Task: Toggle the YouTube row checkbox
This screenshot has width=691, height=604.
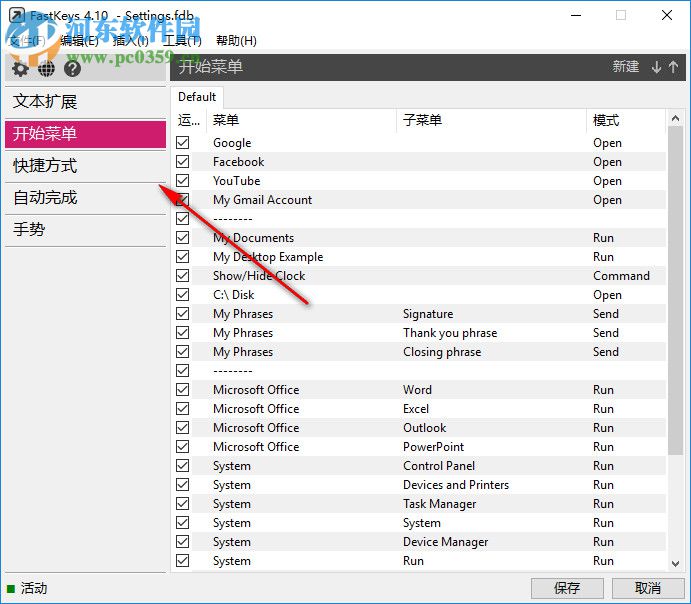Action: [x=182, y=181]
